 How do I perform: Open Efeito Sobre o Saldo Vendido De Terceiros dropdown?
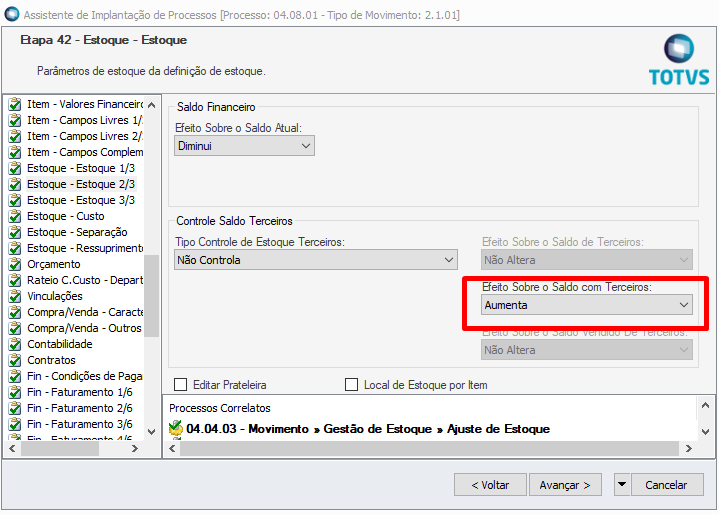[x=586, y=350]
